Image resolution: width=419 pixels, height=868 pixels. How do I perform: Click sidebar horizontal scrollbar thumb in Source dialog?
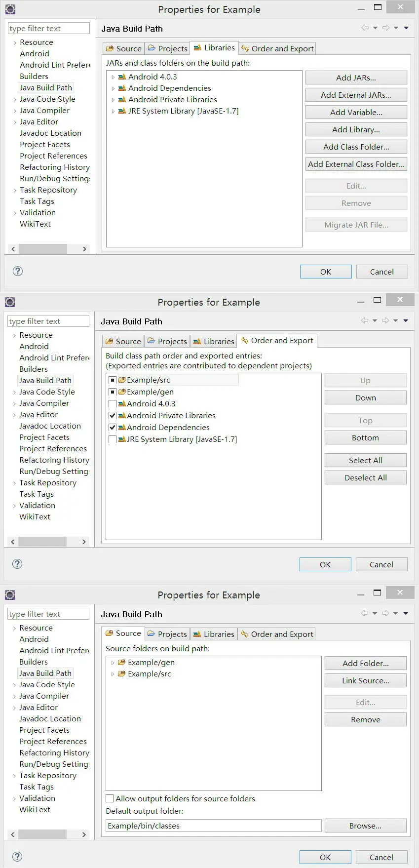tap(42, 834)
